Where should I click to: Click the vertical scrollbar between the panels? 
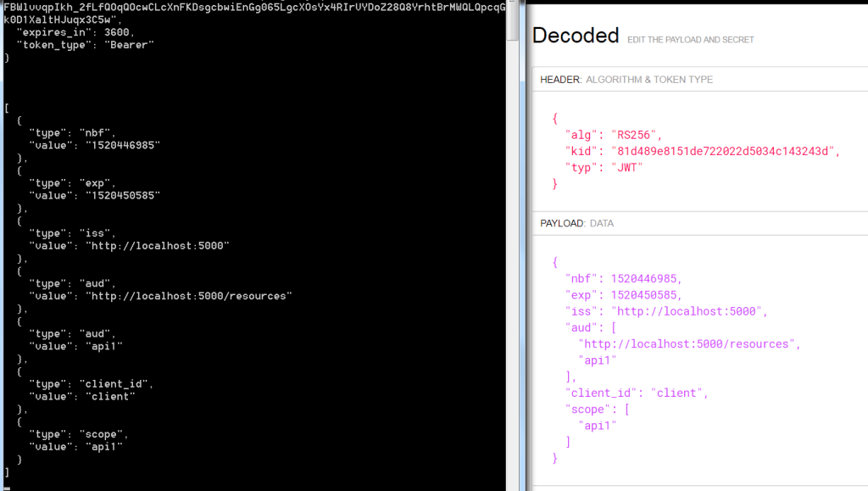(x=513, y=246)
